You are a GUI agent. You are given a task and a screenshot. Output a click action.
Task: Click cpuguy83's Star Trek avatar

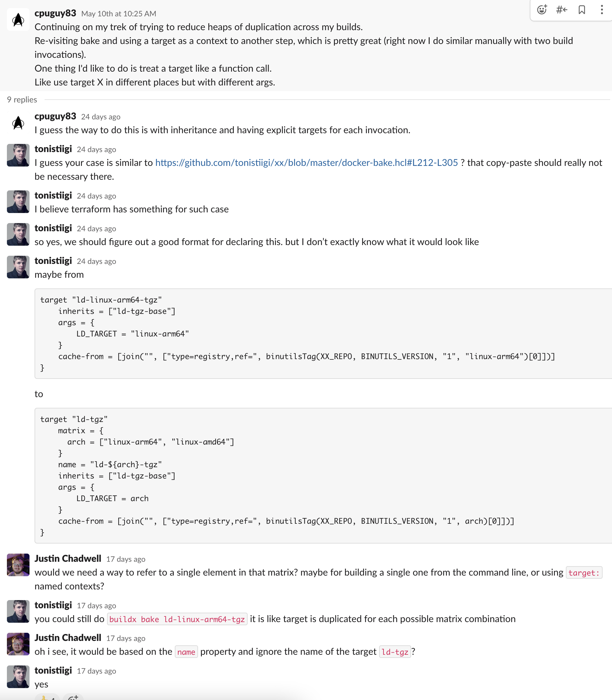click(x=18, y=19)
